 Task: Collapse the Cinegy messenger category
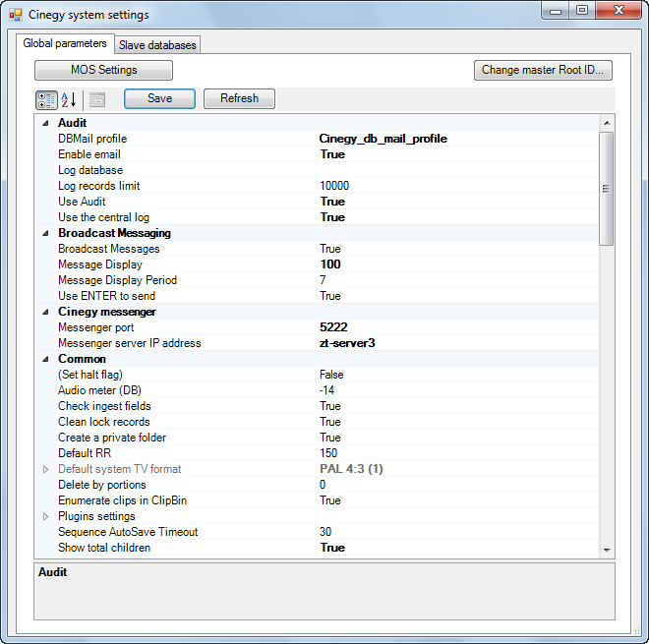click(45, 312)
